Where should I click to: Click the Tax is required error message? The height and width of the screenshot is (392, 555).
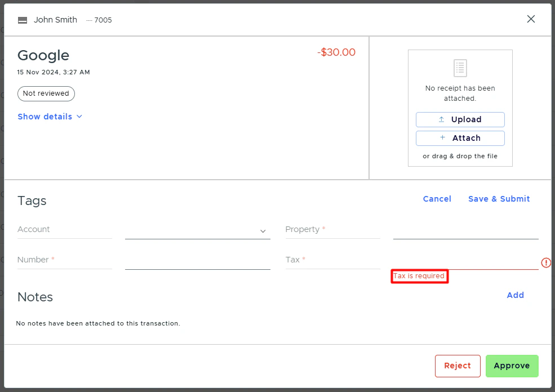[x=419, y=276]
